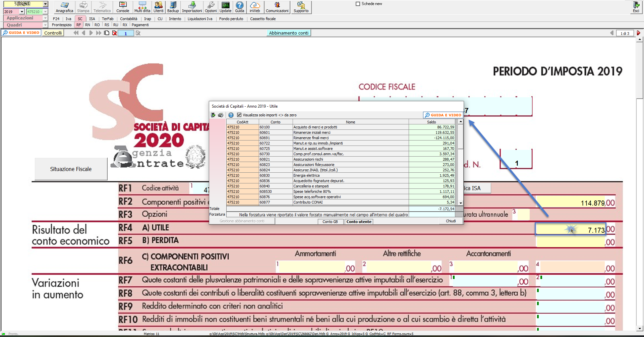644x337 pixels.
Task: Go to last record arrow
Action: pos(99,33)
